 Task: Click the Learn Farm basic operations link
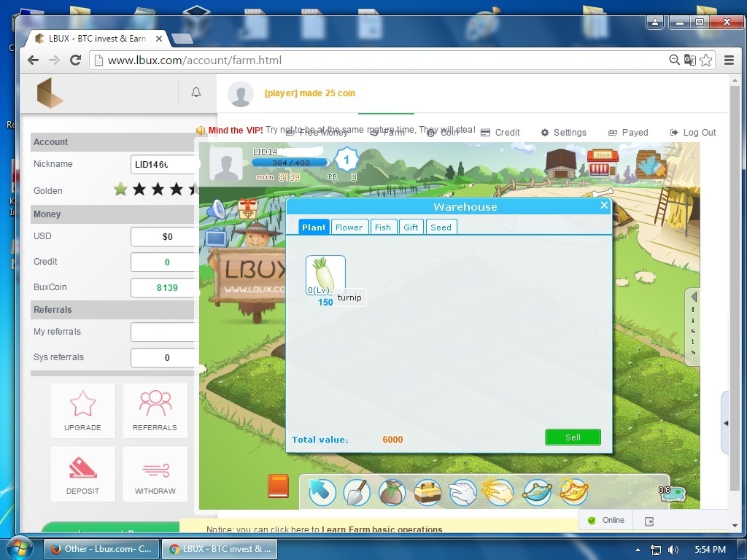pos(382,529)
